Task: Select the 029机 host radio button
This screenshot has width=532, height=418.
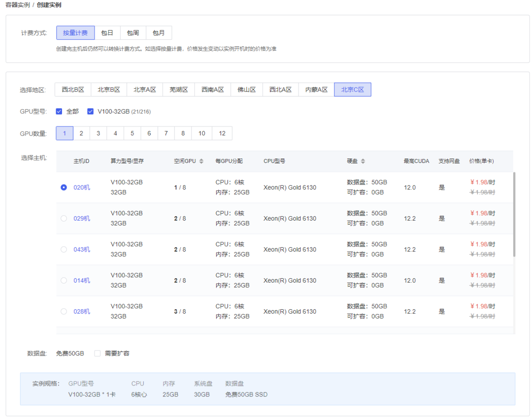Action: coord(64,218)
